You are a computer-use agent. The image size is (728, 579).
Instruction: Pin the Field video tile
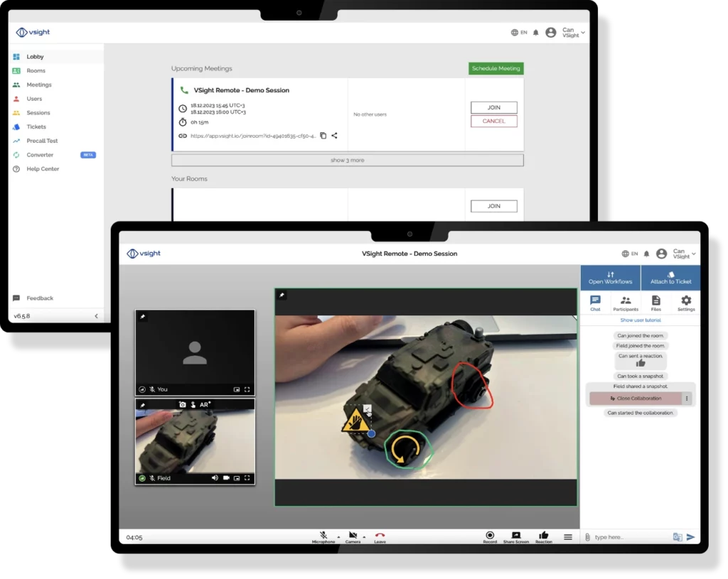pos(143,405)
